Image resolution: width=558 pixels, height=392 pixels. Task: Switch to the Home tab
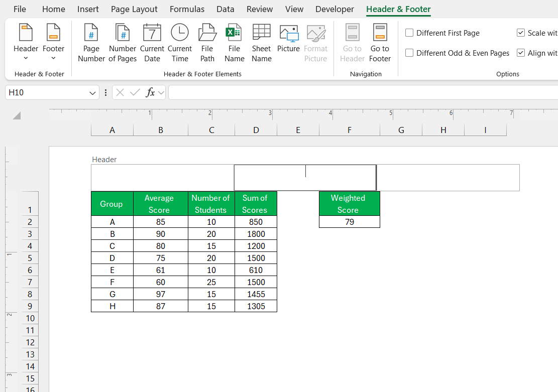click(x=53, y=9)
